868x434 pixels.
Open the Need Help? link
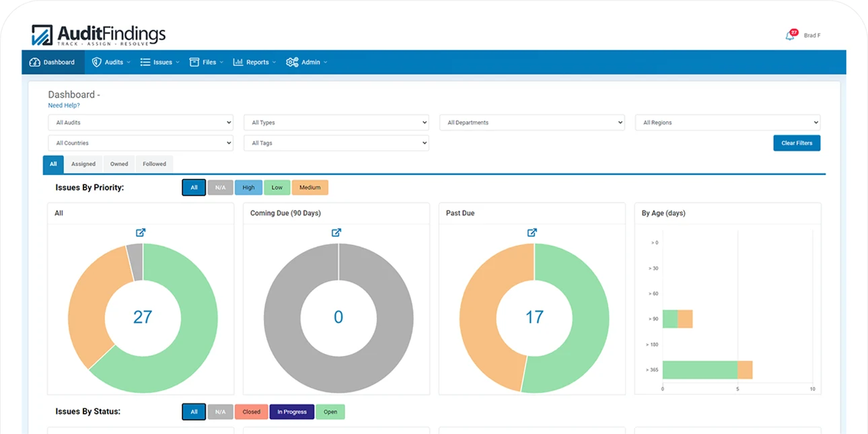[x=64, y=106]
